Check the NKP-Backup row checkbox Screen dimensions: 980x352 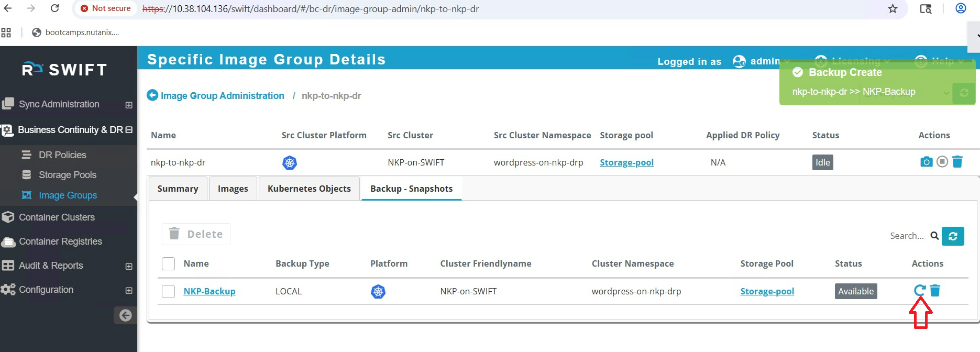(168, 291)
